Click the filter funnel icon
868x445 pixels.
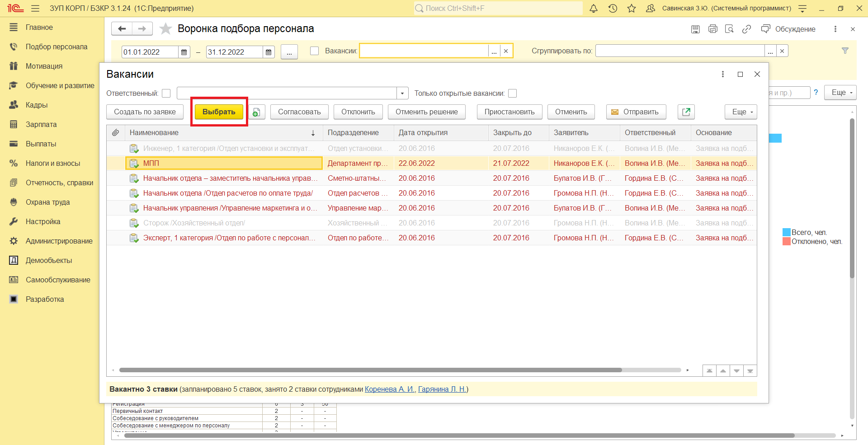pos(845,51)
